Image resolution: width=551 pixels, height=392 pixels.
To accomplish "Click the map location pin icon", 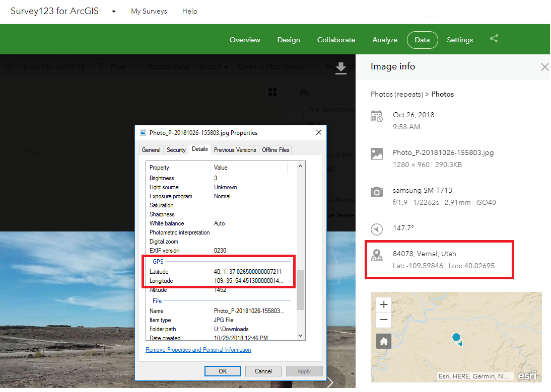I will coord(376,255).
